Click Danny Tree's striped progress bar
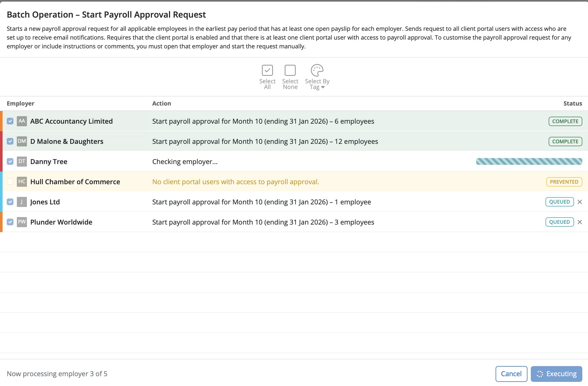The image size is (588, 386). click(529, 161)
